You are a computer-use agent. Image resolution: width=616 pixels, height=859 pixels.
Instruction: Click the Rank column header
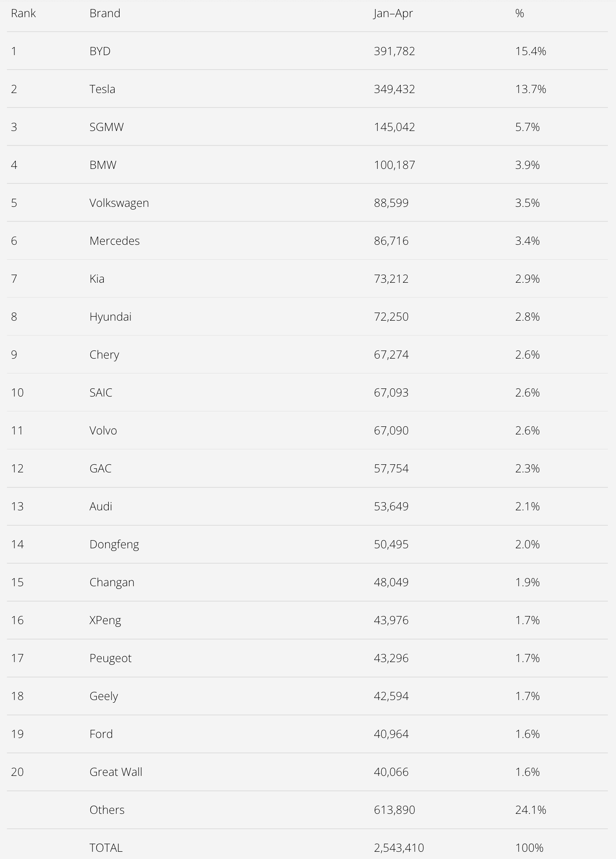(x=23, y=13)
